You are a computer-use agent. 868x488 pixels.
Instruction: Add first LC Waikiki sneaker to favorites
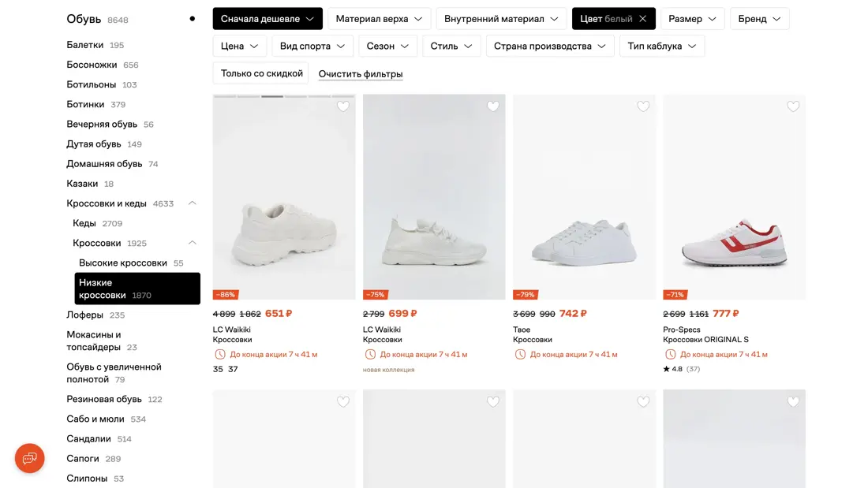343,106
